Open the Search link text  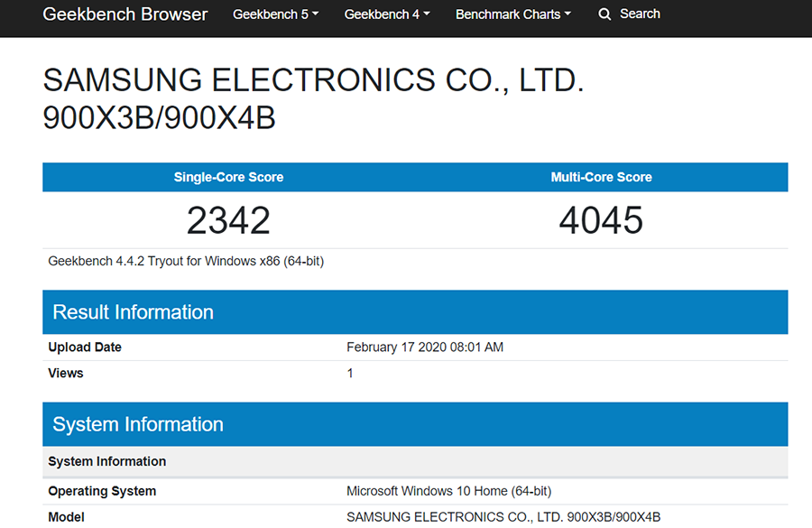[x=640, y=14]
